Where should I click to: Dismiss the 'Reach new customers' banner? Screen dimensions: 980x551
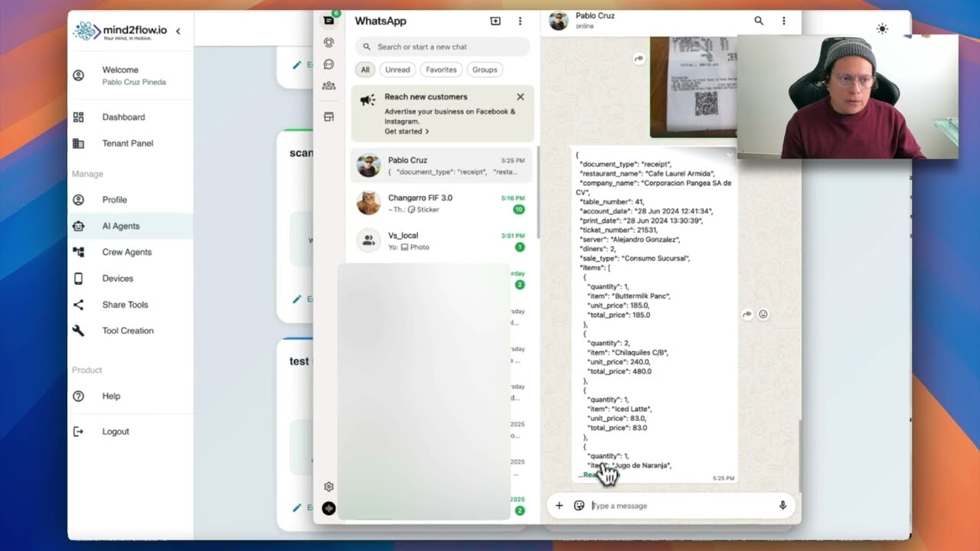pyautogui.click(x=521, y=97)
